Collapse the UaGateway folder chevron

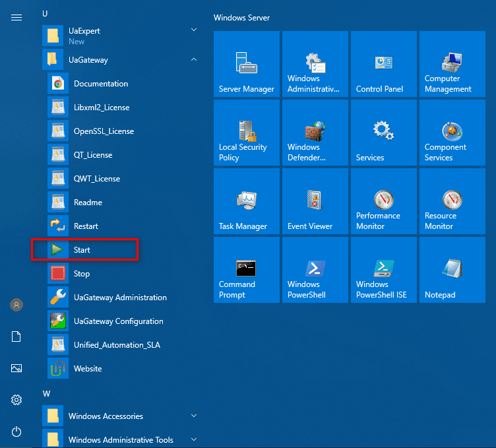pyautogui.click(x=194, y=59)
